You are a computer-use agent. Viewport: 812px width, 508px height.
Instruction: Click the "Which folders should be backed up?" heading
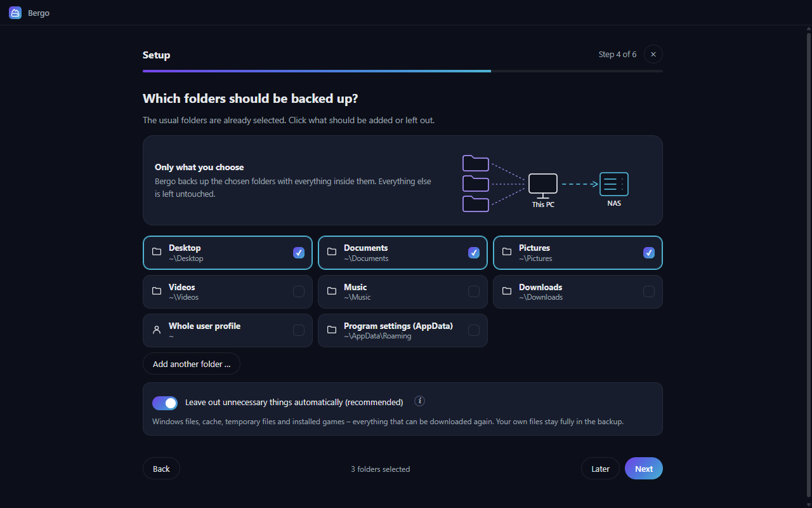[251, 98]
